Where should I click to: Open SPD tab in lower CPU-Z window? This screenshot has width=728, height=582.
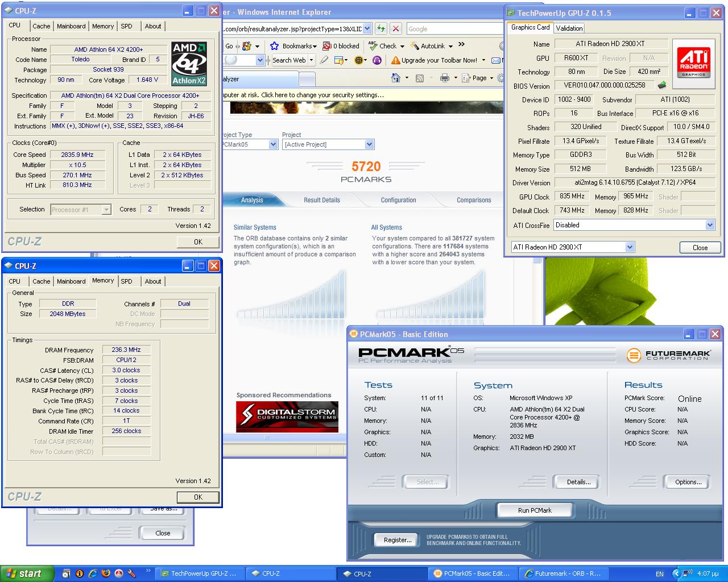[x=127, y=281]
